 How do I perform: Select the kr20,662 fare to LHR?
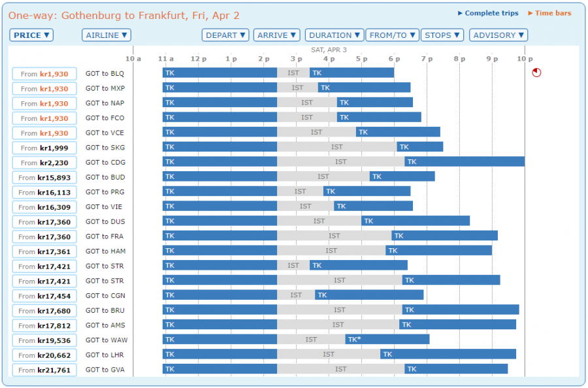click(44, 355)
